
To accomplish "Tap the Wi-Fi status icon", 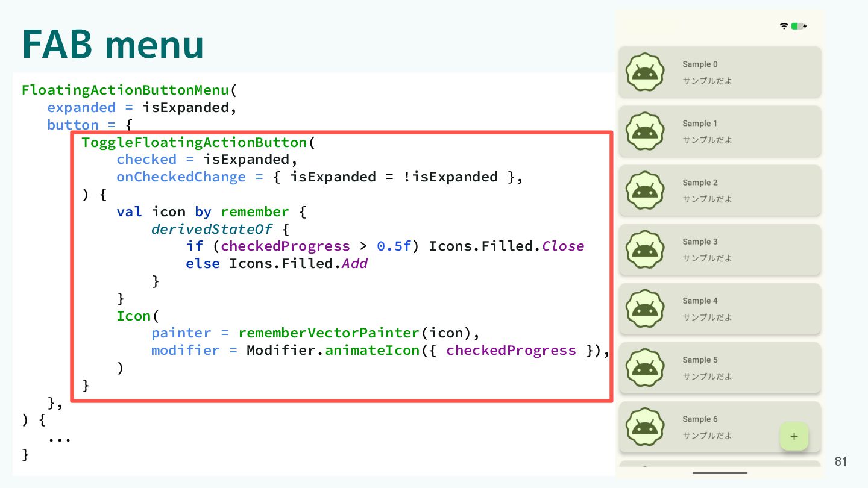I will pos(784,26).
